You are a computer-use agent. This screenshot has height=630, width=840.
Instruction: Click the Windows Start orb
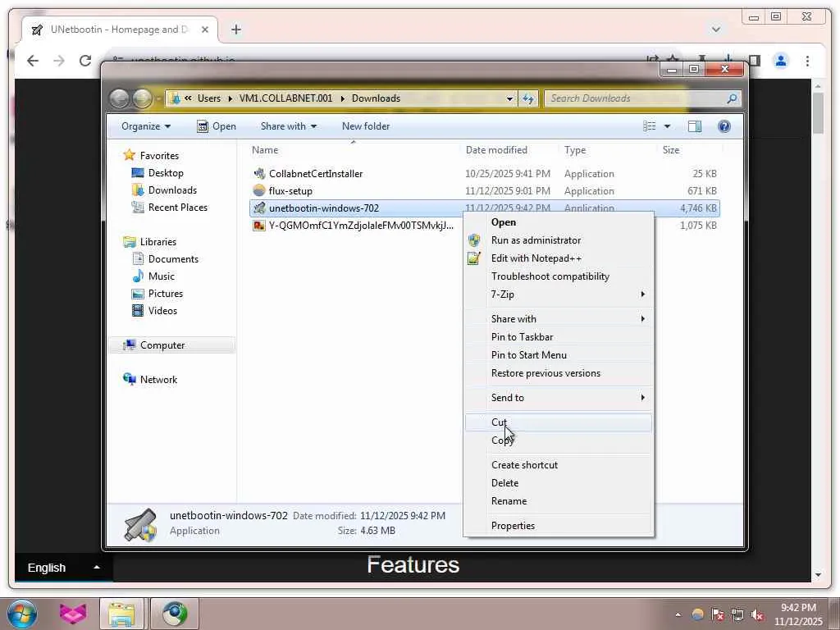[x=22, y=614]
